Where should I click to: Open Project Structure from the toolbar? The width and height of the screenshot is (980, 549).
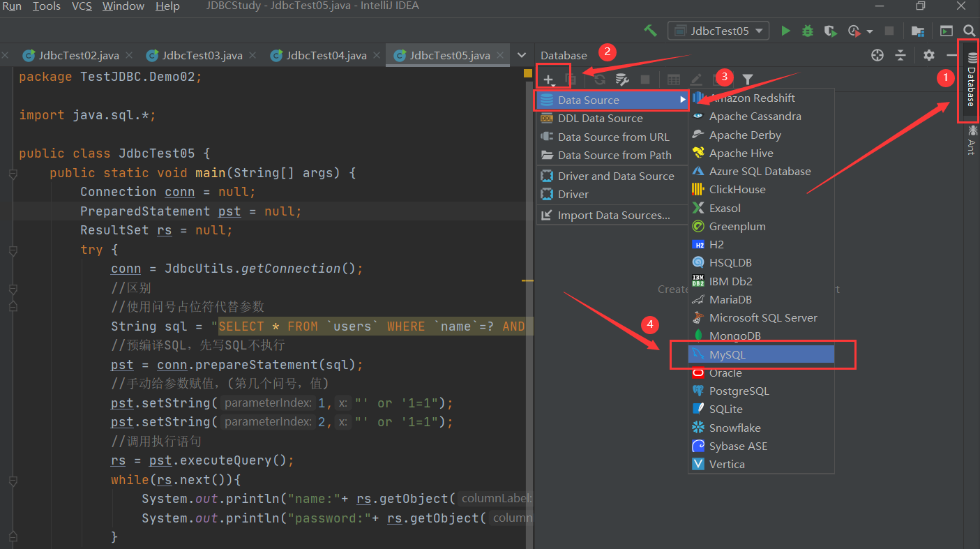point(918,31)
